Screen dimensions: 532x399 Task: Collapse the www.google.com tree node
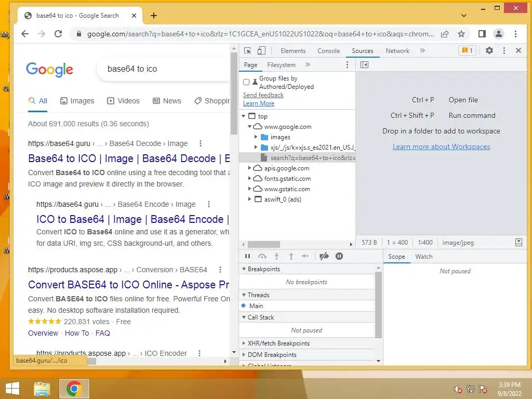click(249, 127)
